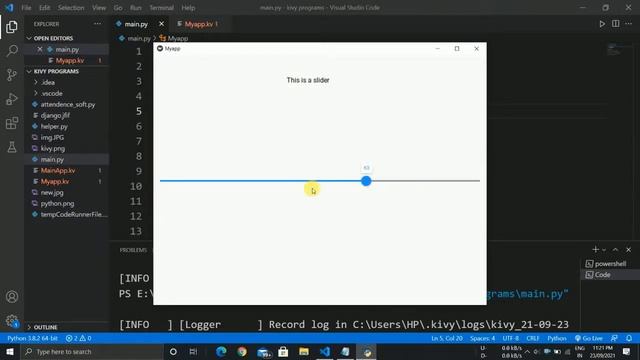The image size is (640, 360).
Task: Click the Spaces: 4 indentation entry
Action: [482, 338]
